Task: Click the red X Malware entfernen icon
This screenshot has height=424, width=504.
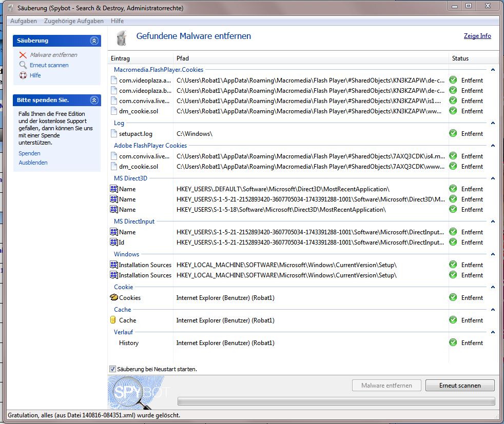Action: (x=23, y=55)
